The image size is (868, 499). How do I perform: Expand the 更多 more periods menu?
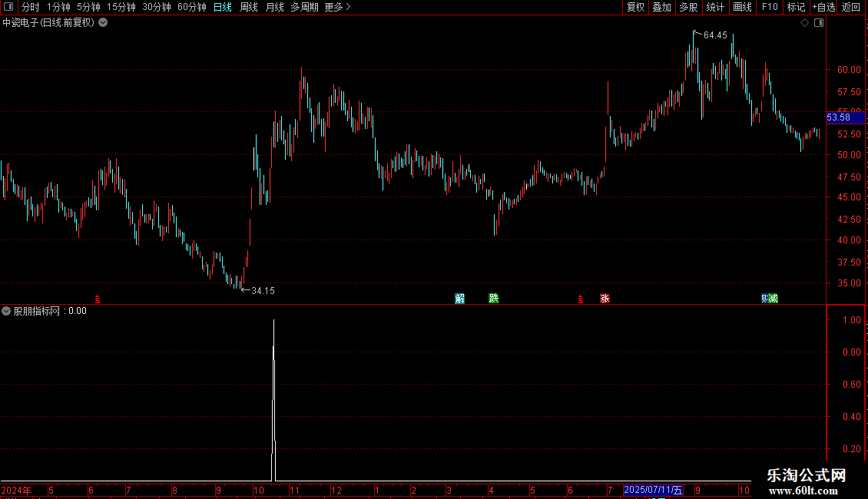pyautogui.click(x=338, y=7)
